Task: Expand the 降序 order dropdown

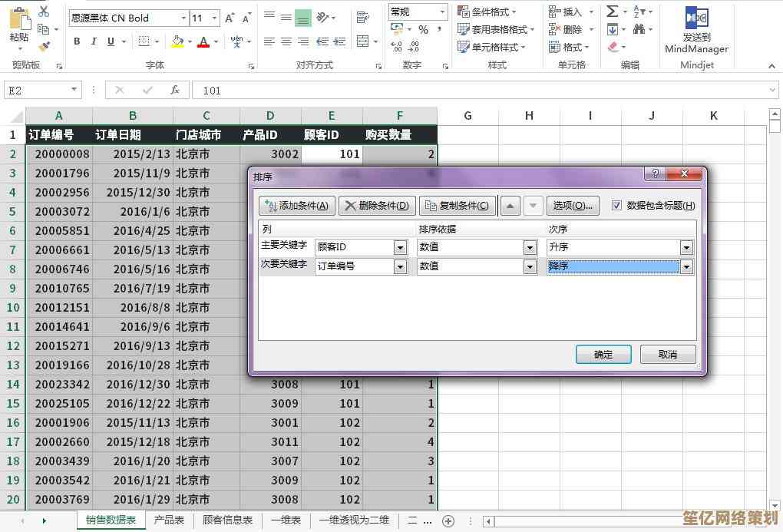Action: pos(686,267)
